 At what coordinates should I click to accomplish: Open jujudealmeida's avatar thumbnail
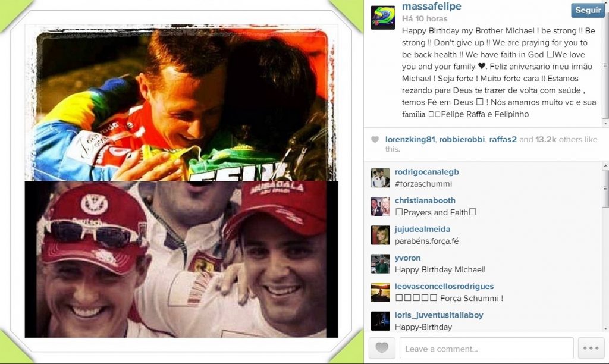381,235
